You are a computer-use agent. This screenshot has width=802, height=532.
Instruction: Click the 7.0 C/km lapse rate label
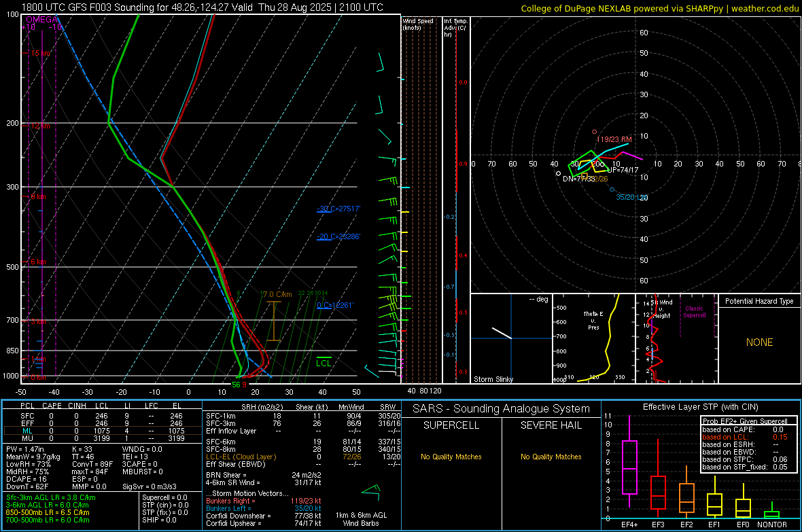(x=277, y=295)
